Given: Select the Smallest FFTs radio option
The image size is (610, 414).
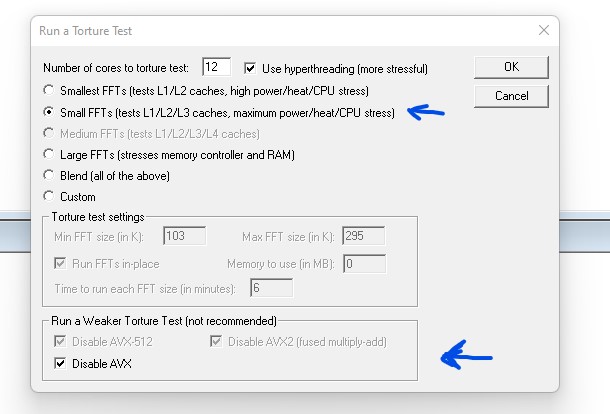Looking at the screenshot, I should coord(49,92).
